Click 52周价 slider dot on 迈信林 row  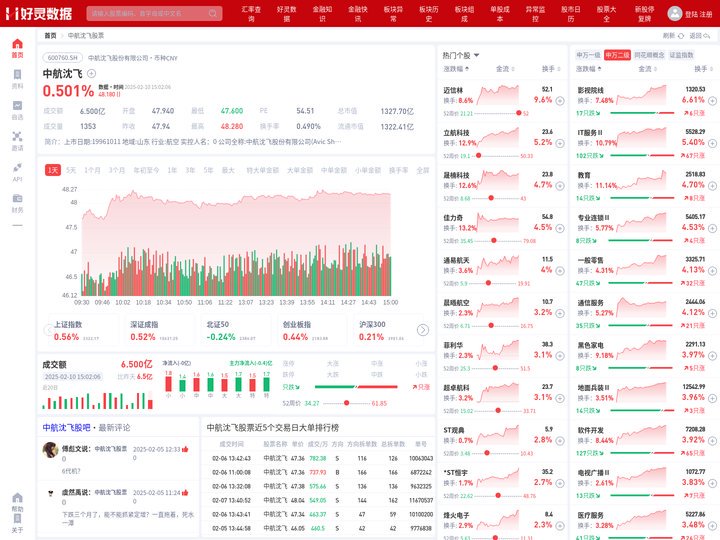(518, 113)
